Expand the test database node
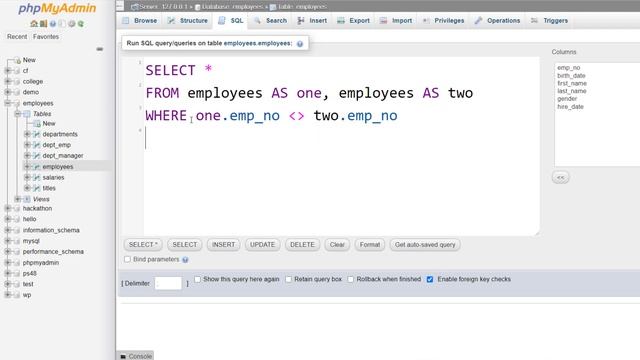 pyautogui.click(x=7, y=284)
